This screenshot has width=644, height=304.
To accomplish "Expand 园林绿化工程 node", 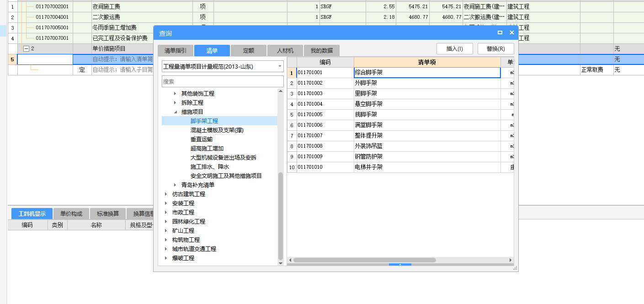I will click(166, 222).
